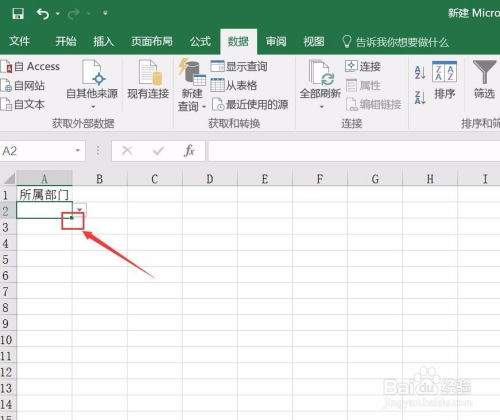Click the greyed 属性 button
Image resolution: width=500 pixels, height=420 pixels.
tap(363, 86)
